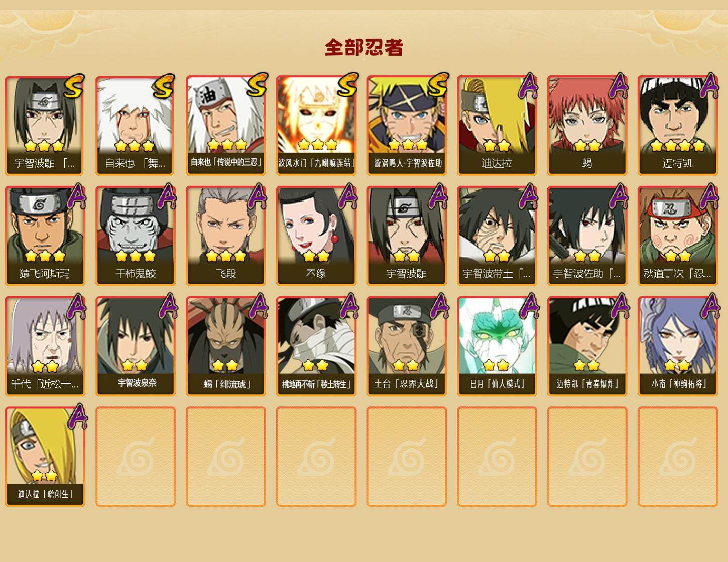Select the 干柿鬼鲛 ninja card
728x562 pixels.
point(136,236)
